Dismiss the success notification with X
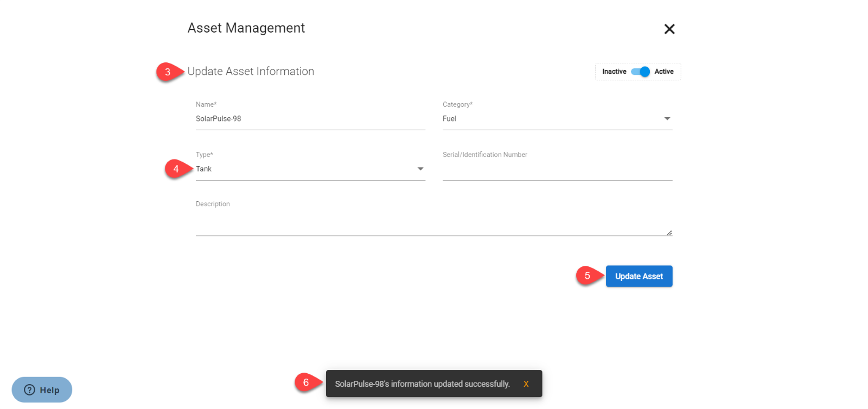Screen dimensions: 868x409 (526, 384)
